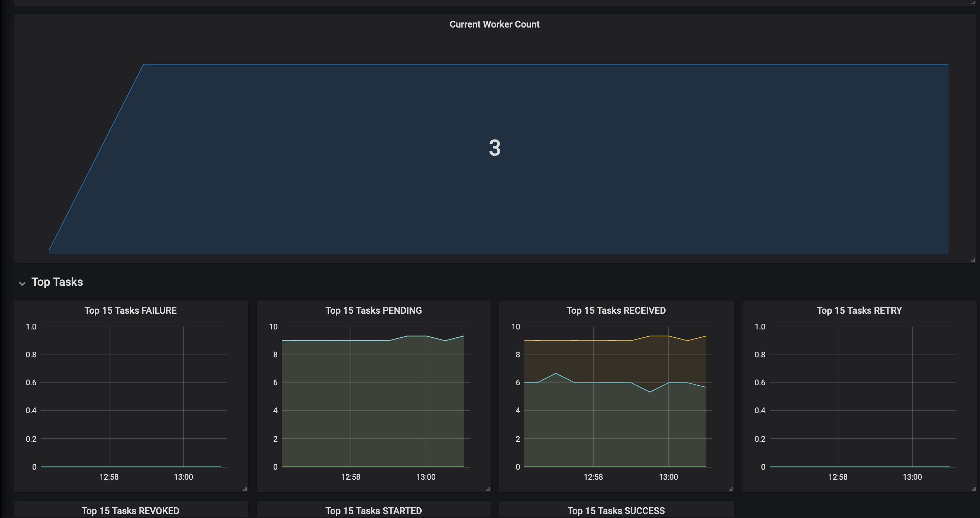Click PENDING panel corner resize handle
The image size is (980, 518).
488,489
